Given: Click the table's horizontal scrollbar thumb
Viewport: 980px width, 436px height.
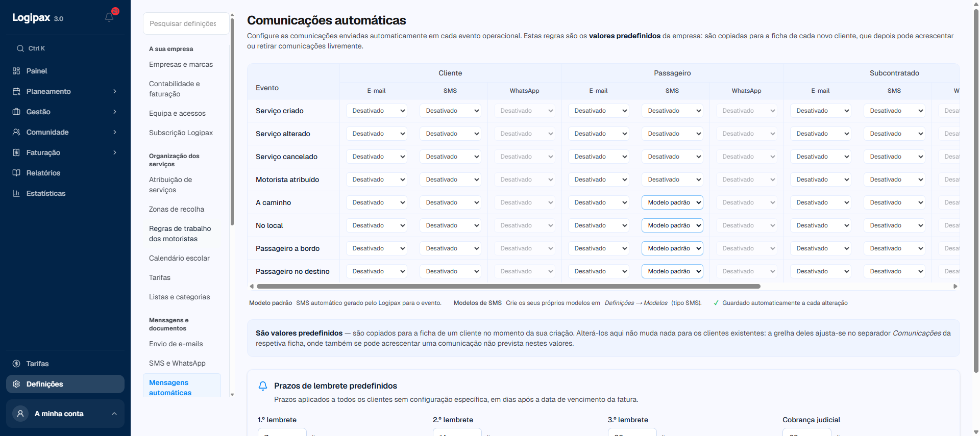Looking at the screenshot, I should click(x=508, y=287).
